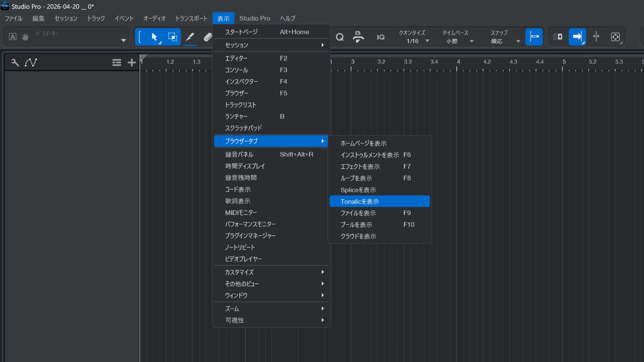
Task: Toggle the cursor follows edit position button
Action: 596,37
